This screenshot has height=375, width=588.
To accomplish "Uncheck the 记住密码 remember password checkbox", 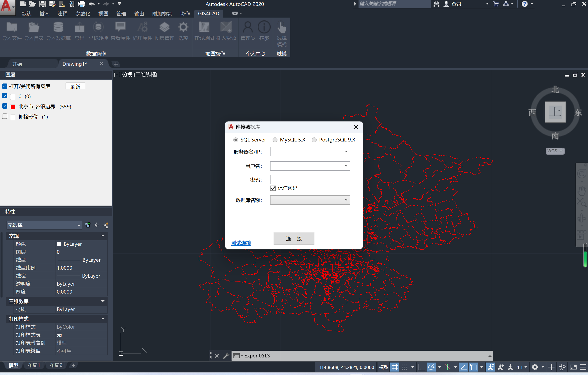I will 273,188.
